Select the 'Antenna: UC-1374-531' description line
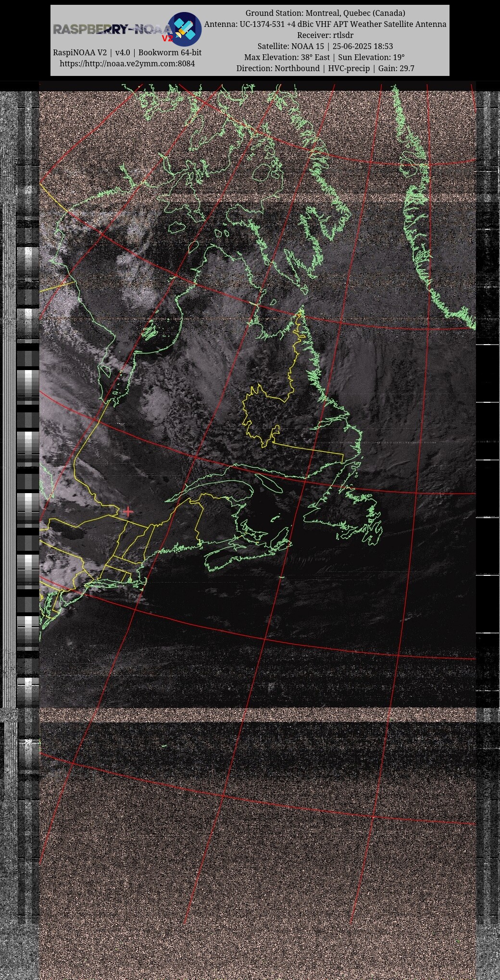The width and height of the screenshot is (500, 980). click(325, 24)
